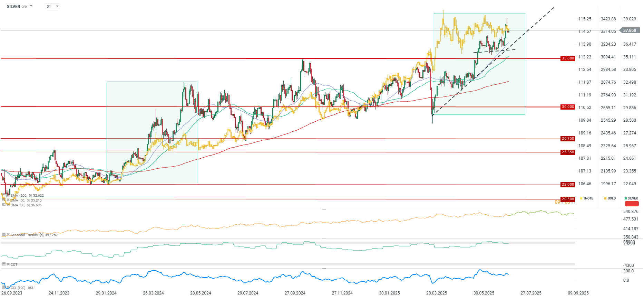This screenshot has height=299, width=644.
Task: Click silver axis value 39.029
Action: point(630,19)
